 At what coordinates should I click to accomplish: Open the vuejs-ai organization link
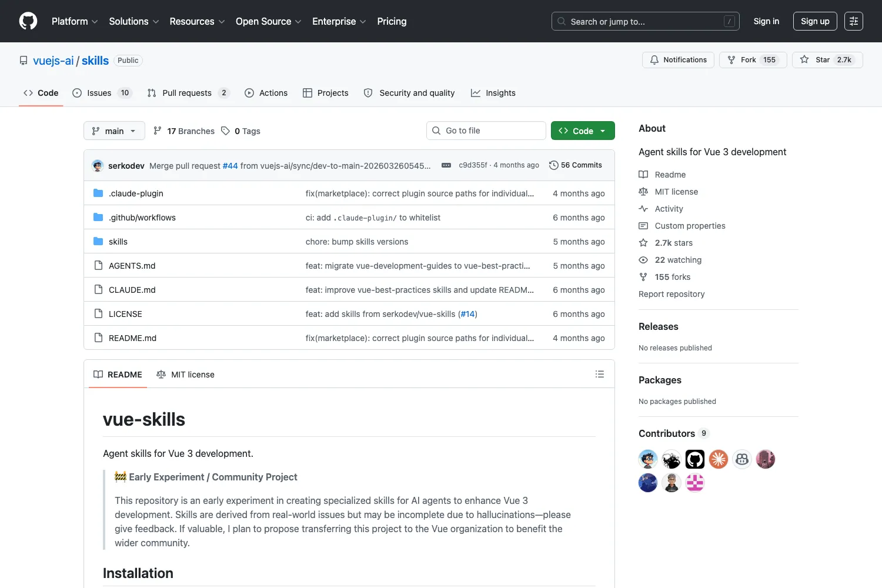click(54, 61)
